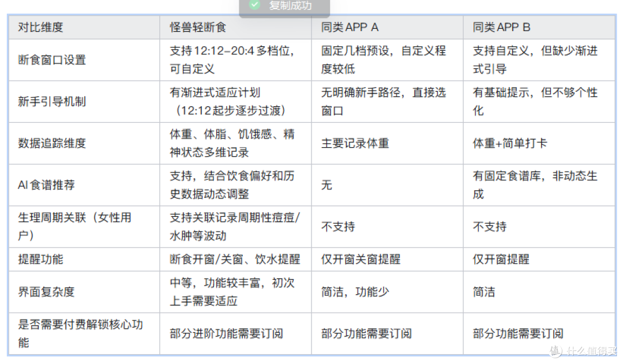Click 不支持 under 同类APP A

click(388, 227)
